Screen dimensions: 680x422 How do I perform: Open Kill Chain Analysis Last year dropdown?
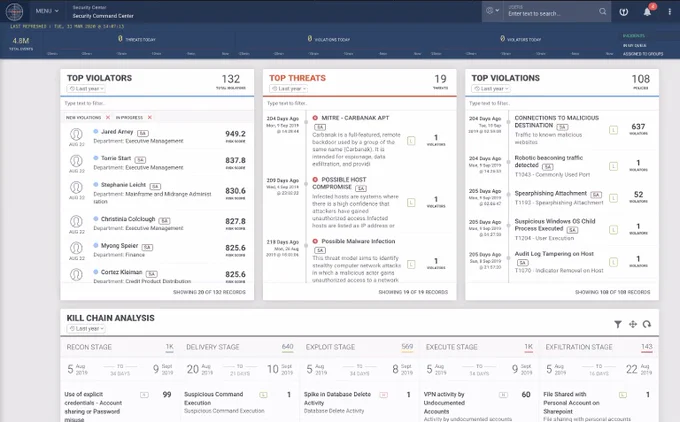[x=86, y=329]
